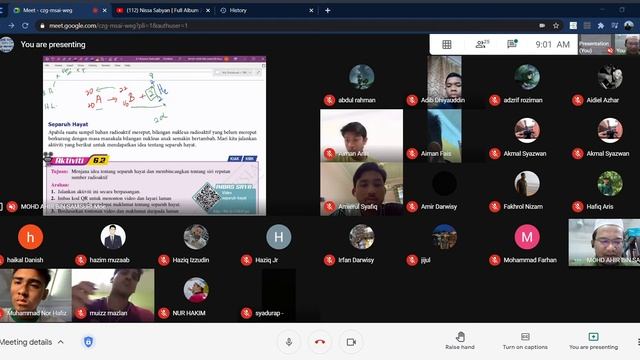Viewport: 640px width, 360px height.
Task: Select Muhammad Nor Hafiz video tile
Action: (x=36, y=295)
